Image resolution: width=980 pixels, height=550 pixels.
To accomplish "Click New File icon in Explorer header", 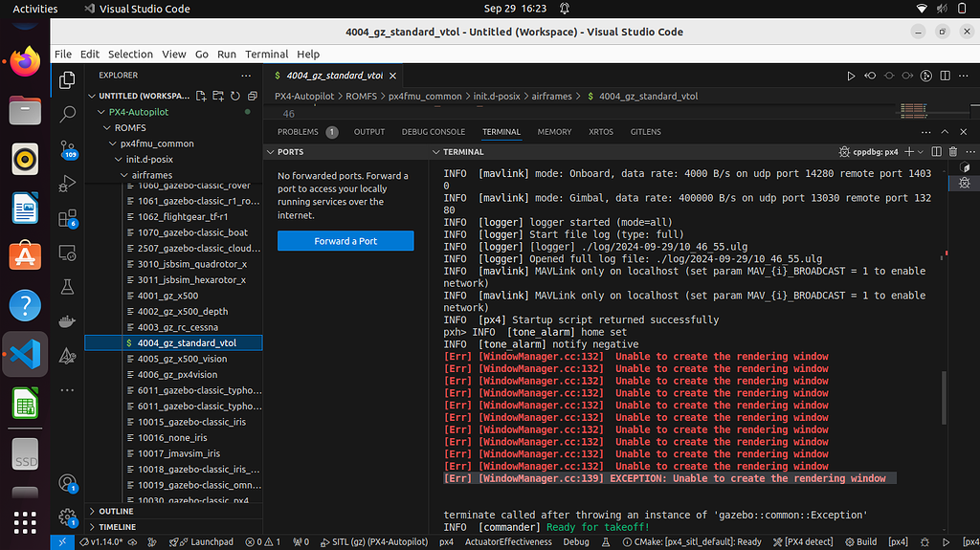I will [x=201, y=96].
